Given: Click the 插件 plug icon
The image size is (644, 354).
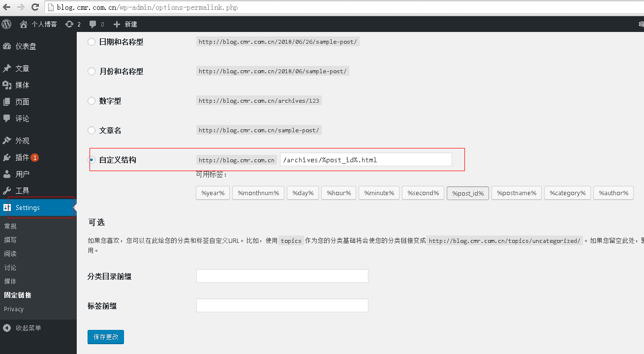Looking at the screenshot, I should tap(7, 157).
